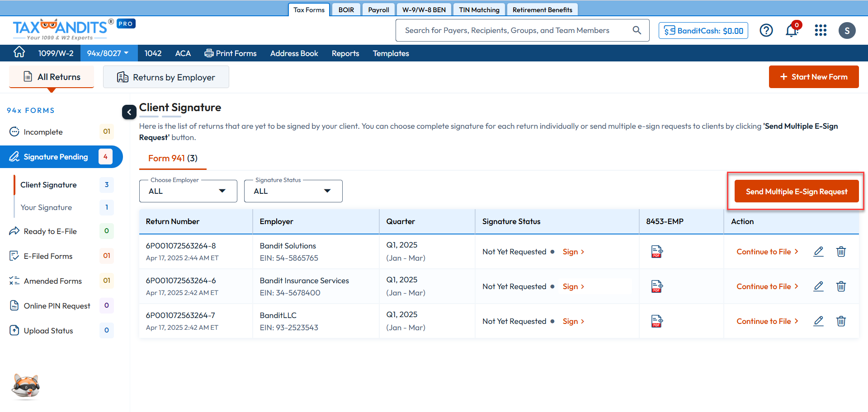Click return number 6P001072563264-7
868x412 pixels.
click(x=180, y=315)
